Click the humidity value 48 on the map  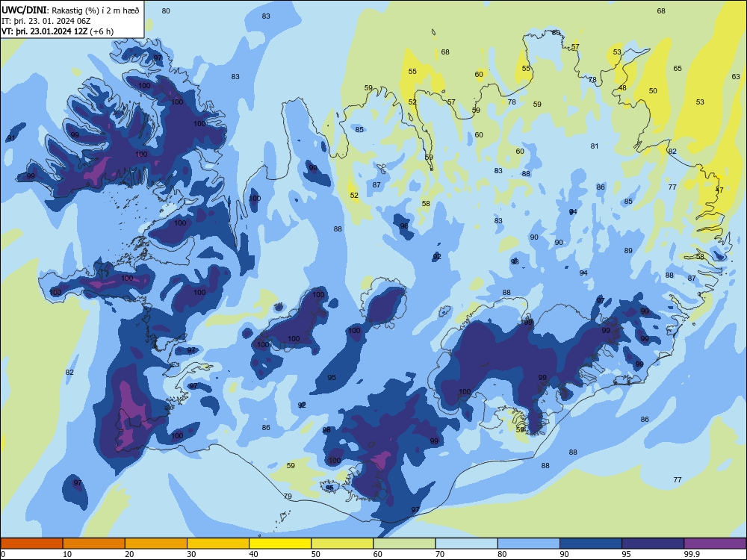[622, 87]
